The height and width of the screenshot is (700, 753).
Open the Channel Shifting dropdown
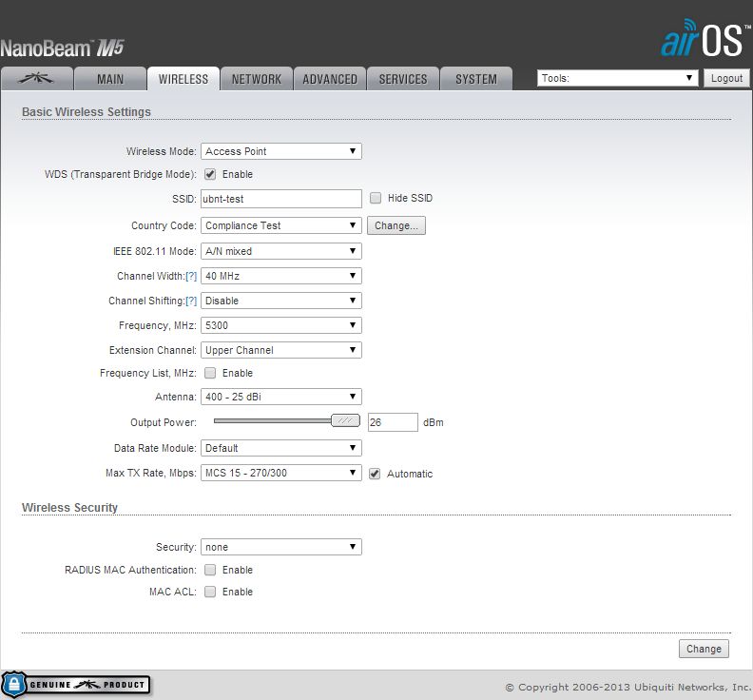pos(280,301)
